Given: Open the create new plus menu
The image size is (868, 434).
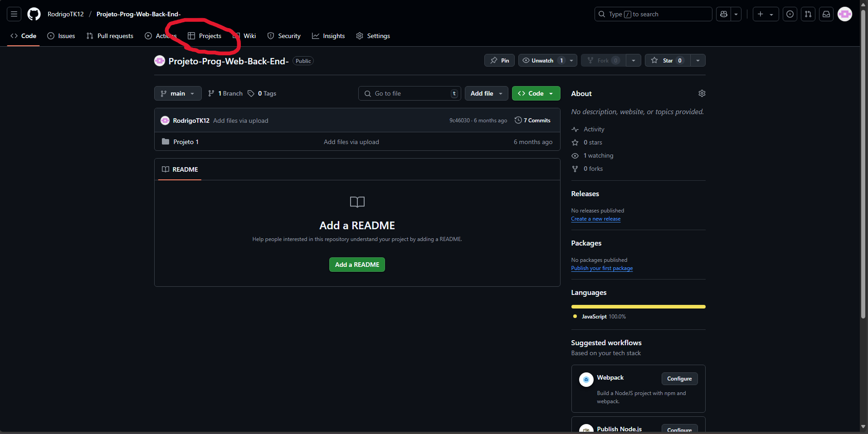Looking at the screenshot, I should [766, 14].
